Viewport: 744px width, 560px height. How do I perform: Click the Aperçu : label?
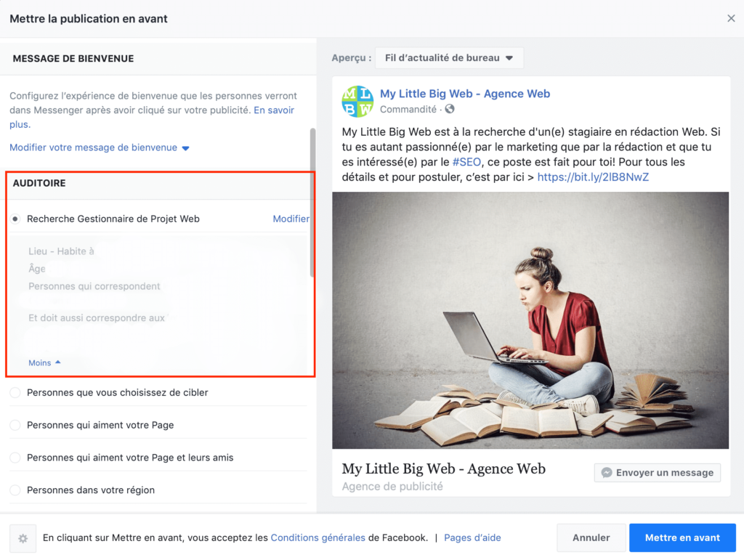tap(351, 58)
